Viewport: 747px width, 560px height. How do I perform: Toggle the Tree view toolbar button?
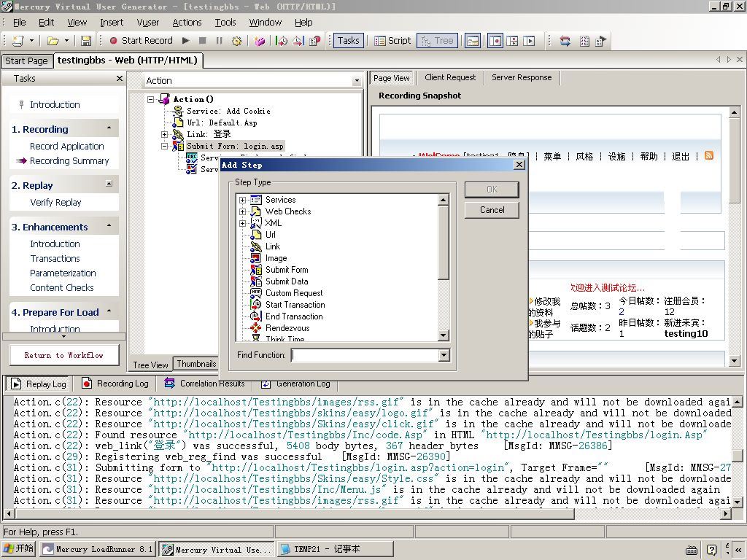click(x=438, y=41)
